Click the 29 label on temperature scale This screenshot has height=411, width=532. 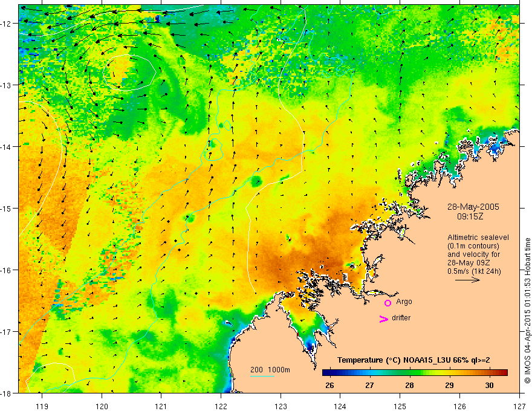pos(449,385)
